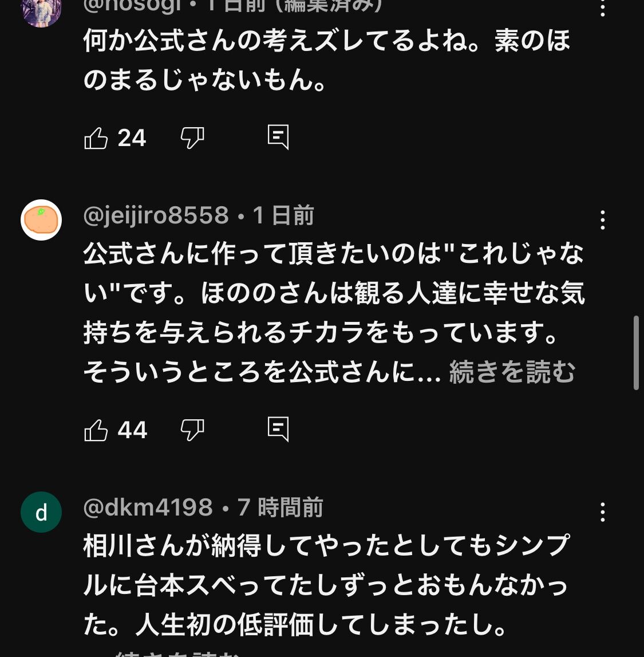Go to @jeijiro8558 channel via username
Image resolution: width=644 pixels, height=657 pixels.
pos(156,216)
